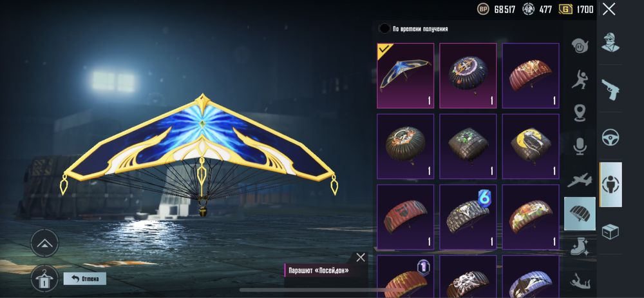The image size is (644, 298).
Task: Open the pistol weapons category
Action: pos(611,89)
